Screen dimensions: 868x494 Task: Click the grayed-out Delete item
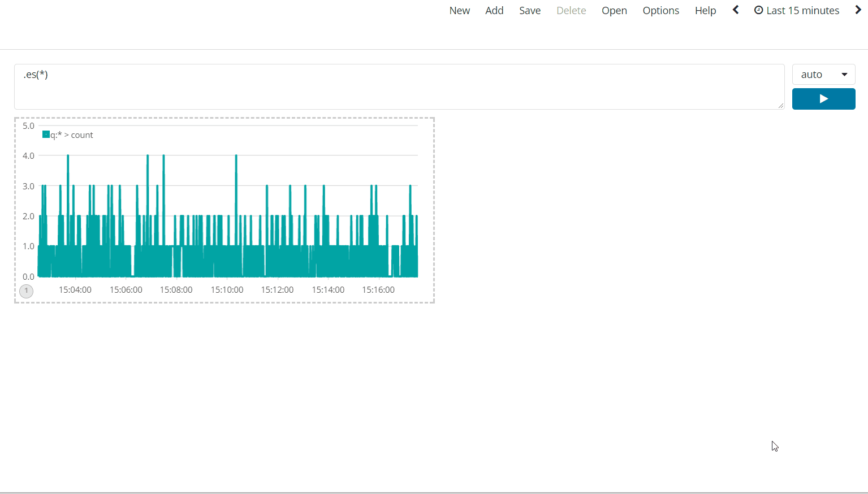pos(571,11)
